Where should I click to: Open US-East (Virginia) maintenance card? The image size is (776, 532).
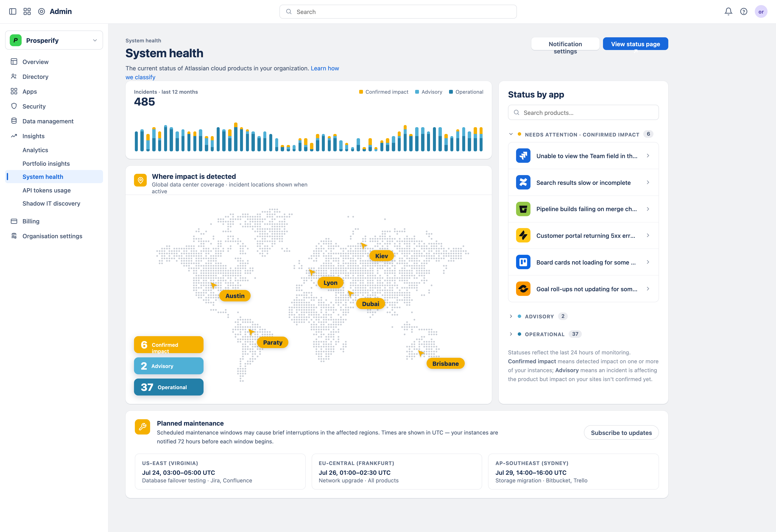click(x=220, y=471)
